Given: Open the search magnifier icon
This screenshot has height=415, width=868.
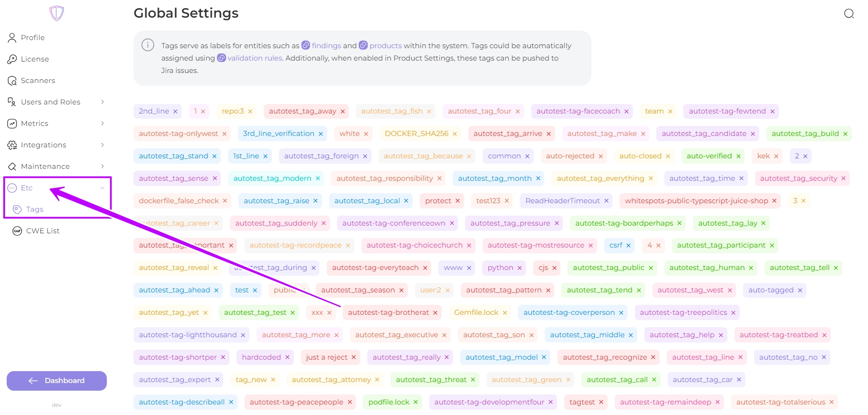Looking at the screenshot, I should tap(848, 13).
